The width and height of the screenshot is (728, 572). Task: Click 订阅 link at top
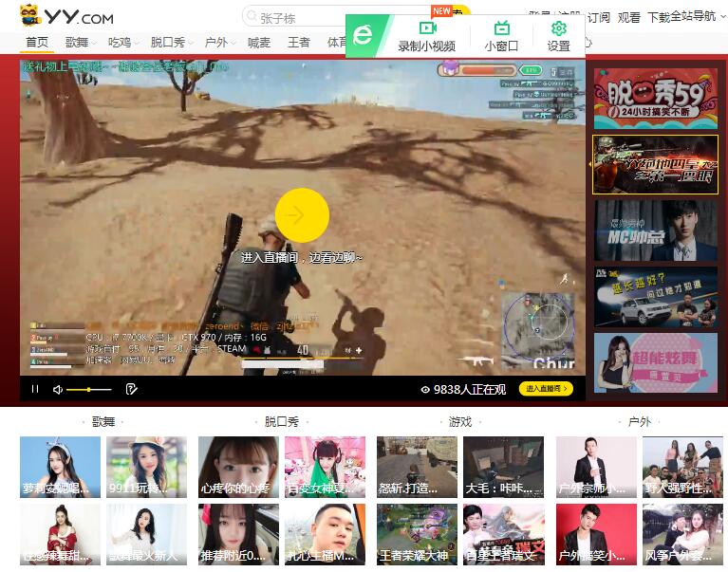coord(599,18)
